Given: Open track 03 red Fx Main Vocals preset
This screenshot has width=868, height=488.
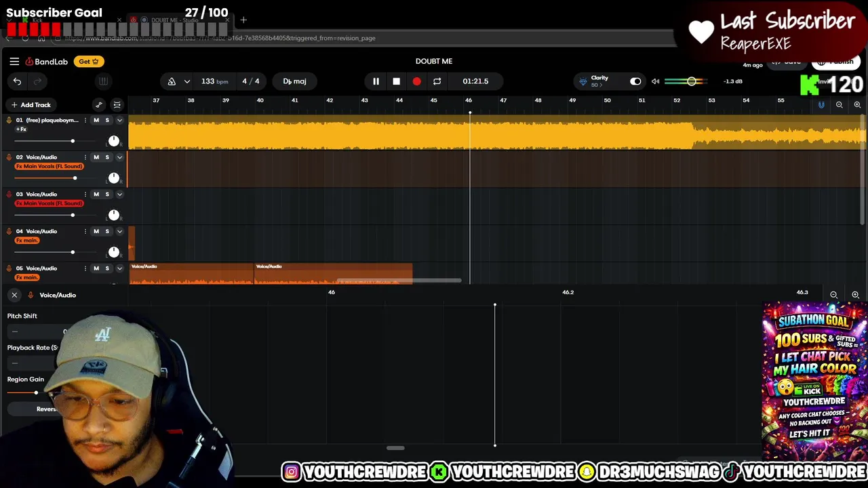Looking at the screenshot, I should 50,203.
